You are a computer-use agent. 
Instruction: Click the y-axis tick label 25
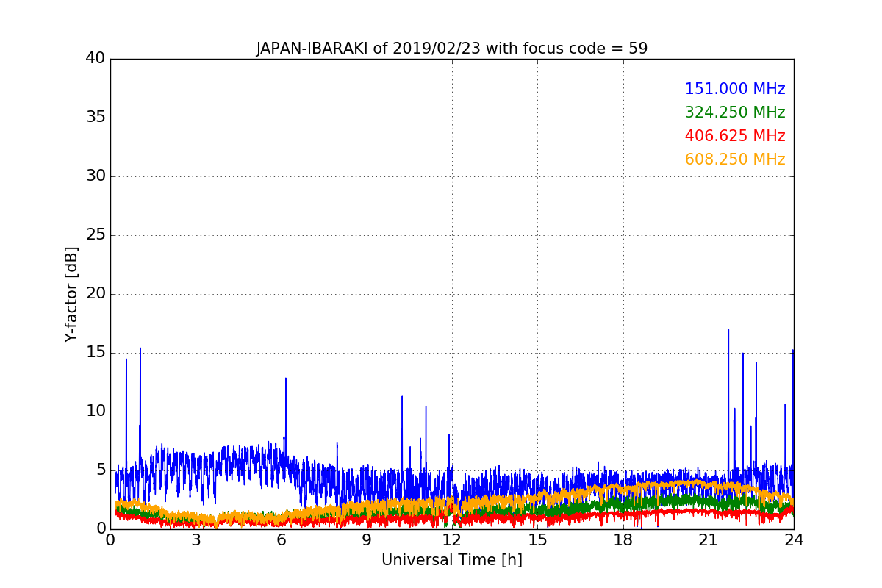pyautogui.click(x=96, y=235)
